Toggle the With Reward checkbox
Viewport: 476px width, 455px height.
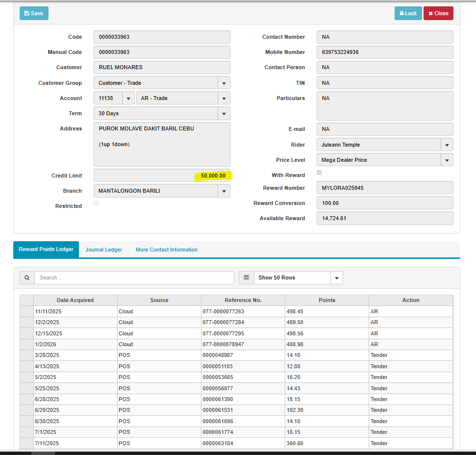tap(320, 173)
